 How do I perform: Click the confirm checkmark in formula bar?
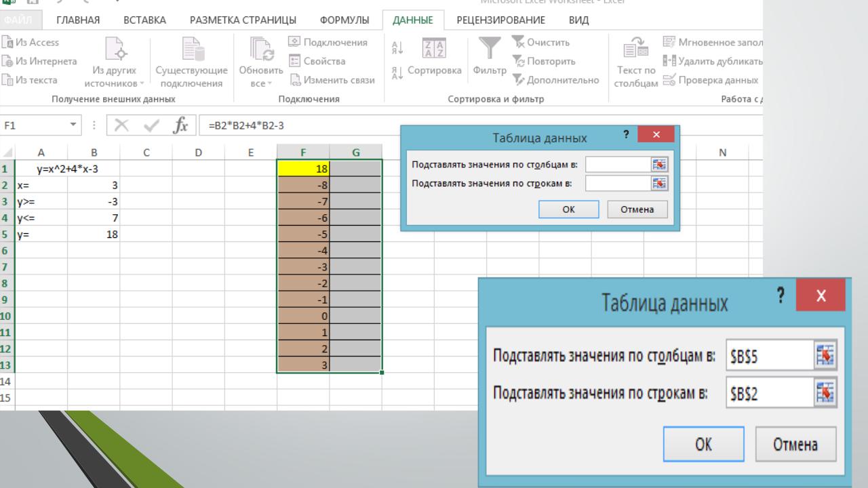pos(150,125)
